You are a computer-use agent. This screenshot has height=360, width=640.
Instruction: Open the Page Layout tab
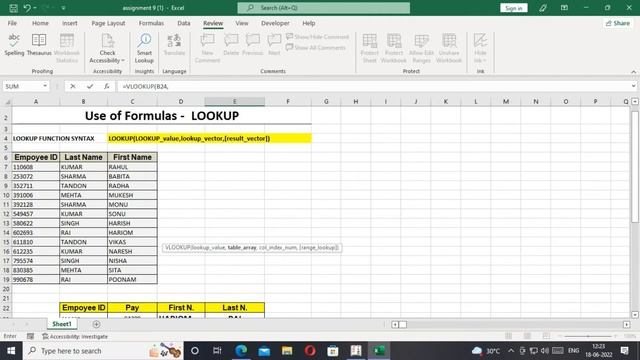(x=108, y=23)
